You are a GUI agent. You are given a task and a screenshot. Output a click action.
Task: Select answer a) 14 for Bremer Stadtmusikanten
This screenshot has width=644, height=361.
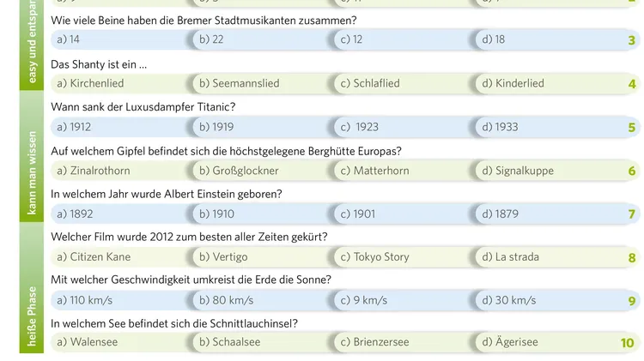coord(120,39)
